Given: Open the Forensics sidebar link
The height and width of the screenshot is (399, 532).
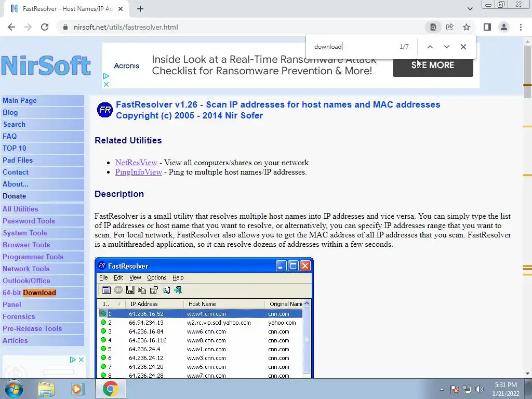Looking at the screenshot, I should 19,316.
